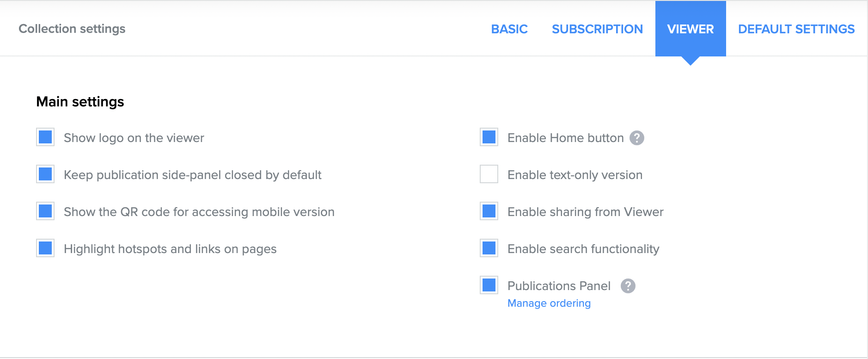Screen dimensions: 868x359
Task: Click the Enable text-only version label
Action: [x=575, y=175]
